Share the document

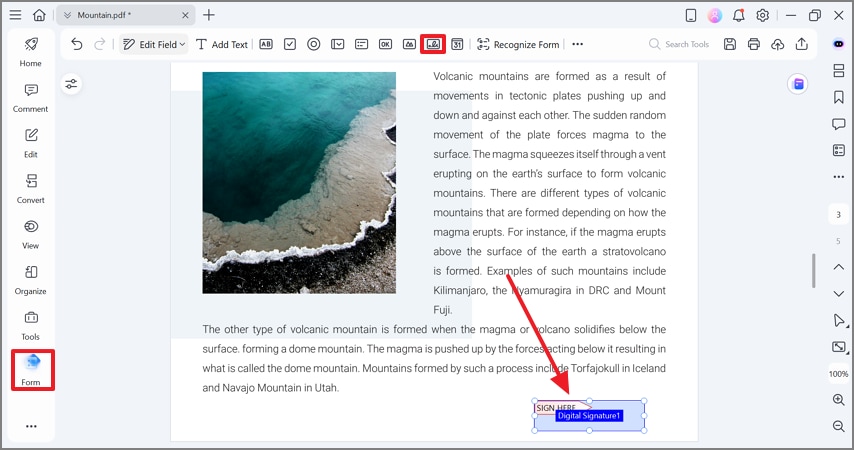[x=802, y=44]
